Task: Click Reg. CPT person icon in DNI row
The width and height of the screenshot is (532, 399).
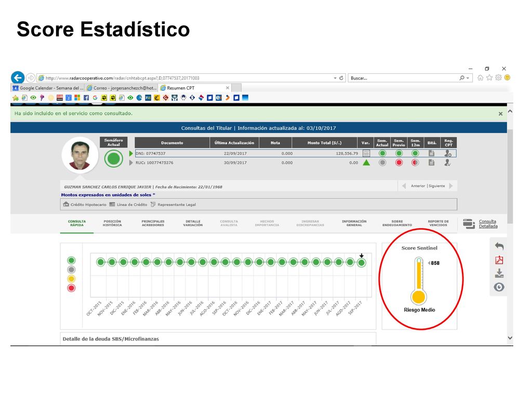Action: pos(448,153)
